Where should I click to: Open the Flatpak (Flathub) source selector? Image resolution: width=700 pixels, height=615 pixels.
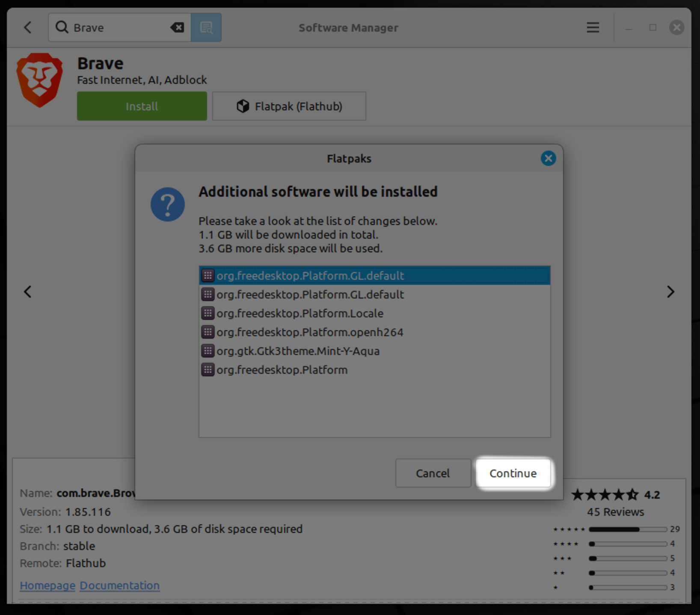[289, 106]
